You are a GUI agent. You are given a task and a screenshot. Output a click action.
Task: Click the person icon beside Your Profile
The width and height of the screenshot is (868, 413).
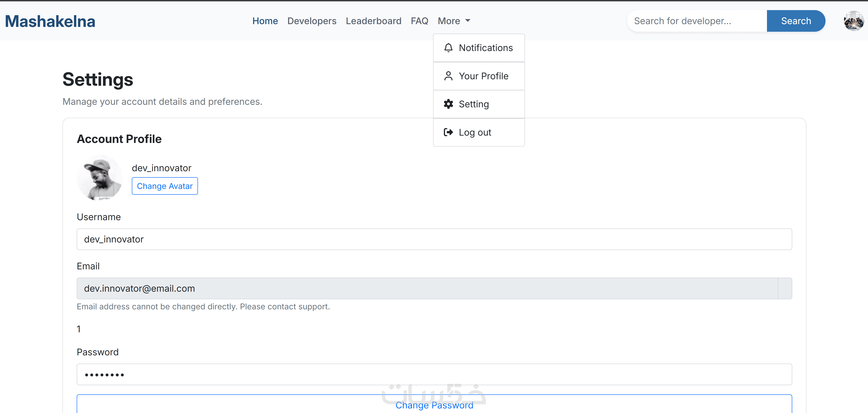tap(448, 76)
